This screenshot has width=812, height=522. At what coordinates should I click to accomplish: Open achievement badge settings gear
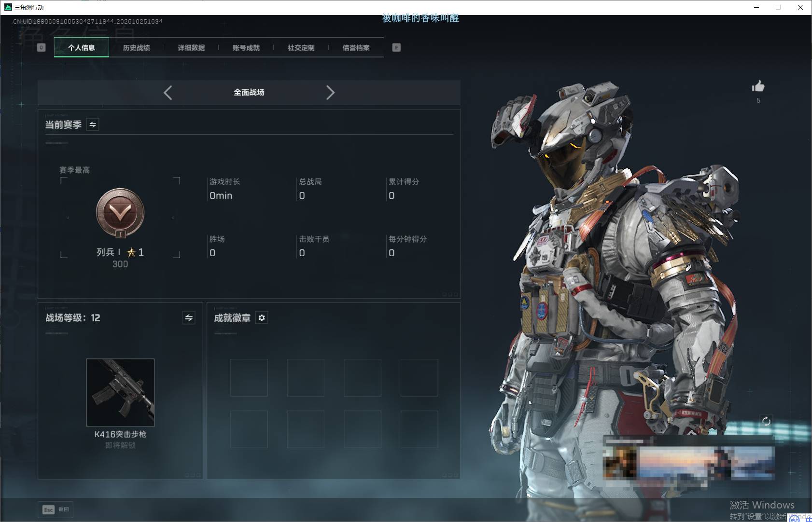[x=262, y=317]
